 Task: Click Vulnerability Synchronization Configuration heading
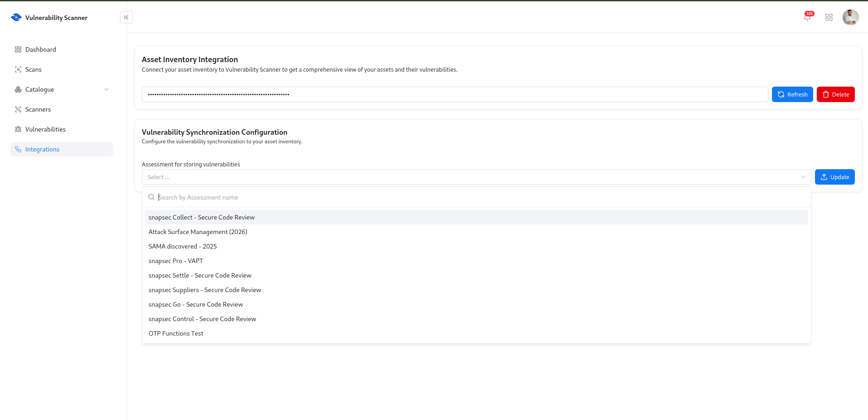214,132
